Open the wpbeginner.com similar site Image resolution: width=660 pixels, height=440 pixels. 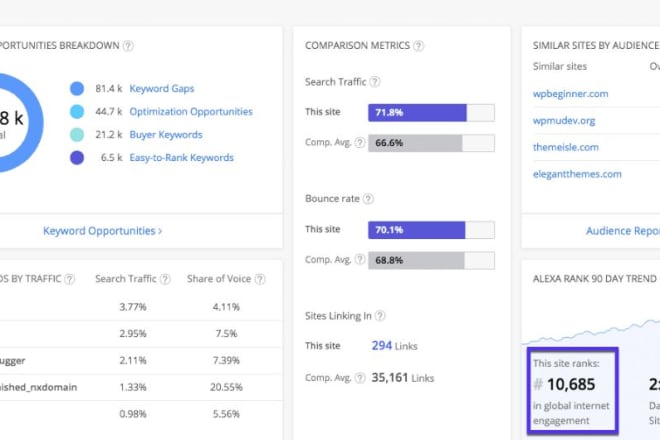point(570,94)
